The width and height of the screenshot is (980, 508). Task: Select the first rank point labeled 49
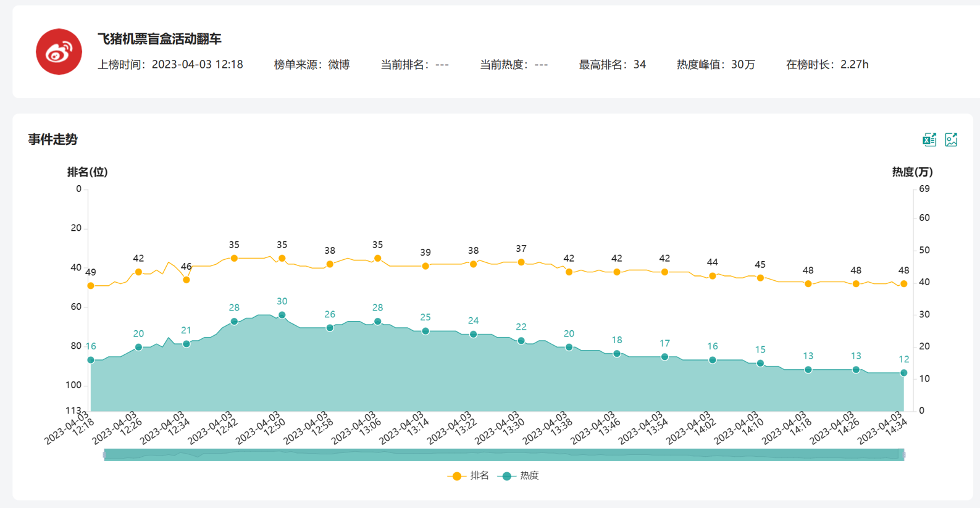tap(91, 286)
